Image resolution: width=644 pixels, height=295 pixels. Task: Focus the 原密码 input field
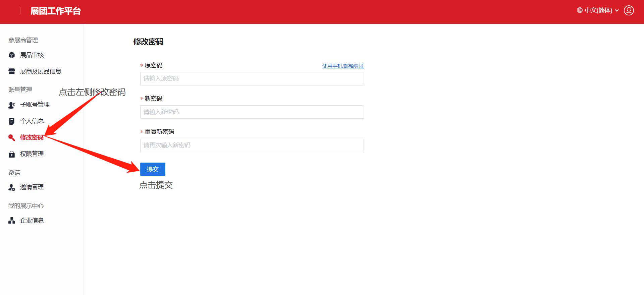(x=252, y=79)
